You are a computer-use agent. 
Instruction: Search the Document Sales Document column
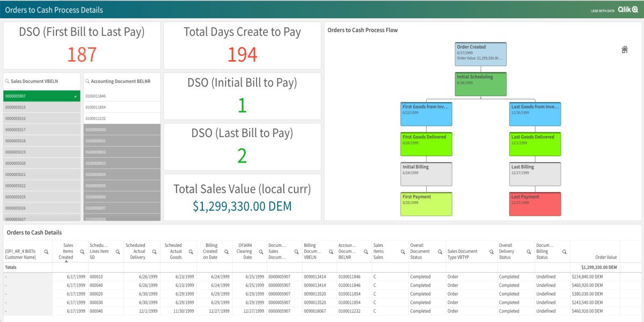pyautogui.click(x=297, y=251)
